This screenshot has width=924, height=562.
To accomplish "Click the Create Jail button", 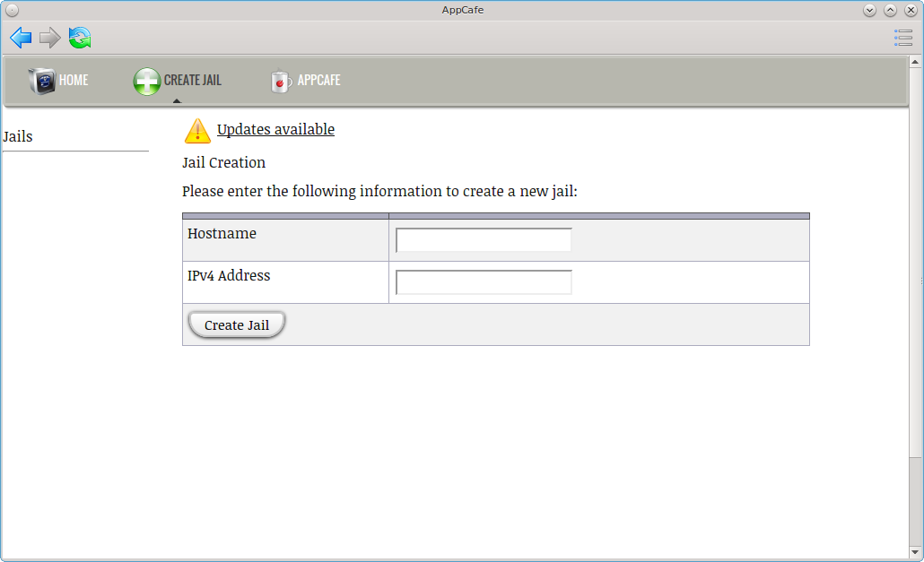I will coord(236,324).
